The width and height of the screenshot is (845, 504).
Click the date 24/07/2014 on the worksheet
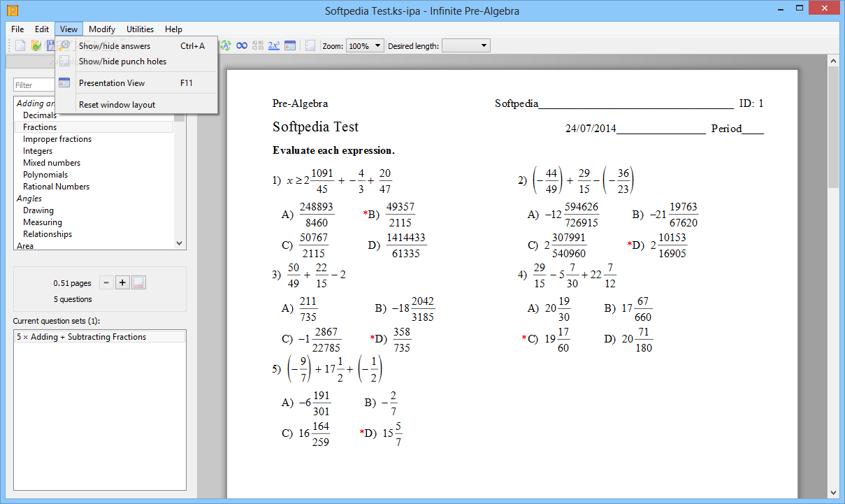(591, 129)
